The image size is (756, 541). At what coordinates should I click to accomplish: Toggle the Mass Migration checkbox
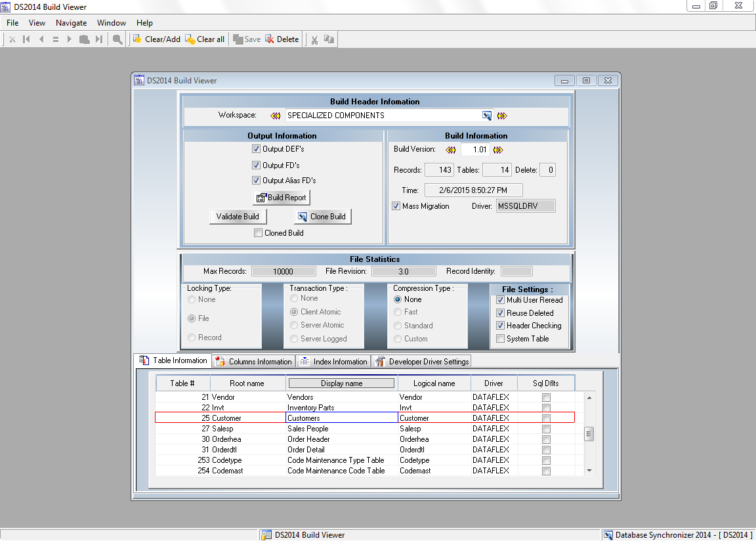[396, 206]
